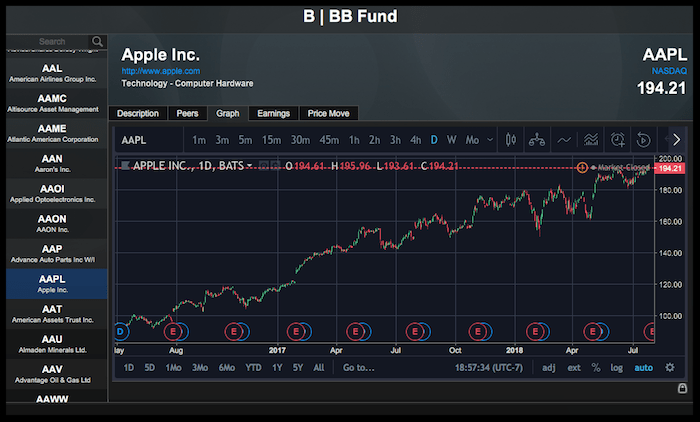Click the E earnings marker right of Oct
Screen dimensions: 700x422
pyautogui.click(x=477, y=331)
